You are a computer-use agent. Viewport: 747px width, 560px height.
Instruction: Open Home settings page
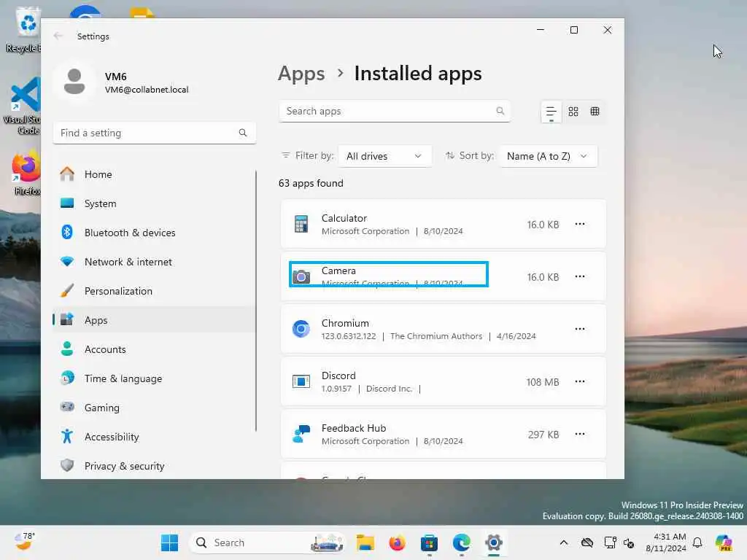[154, 174]
